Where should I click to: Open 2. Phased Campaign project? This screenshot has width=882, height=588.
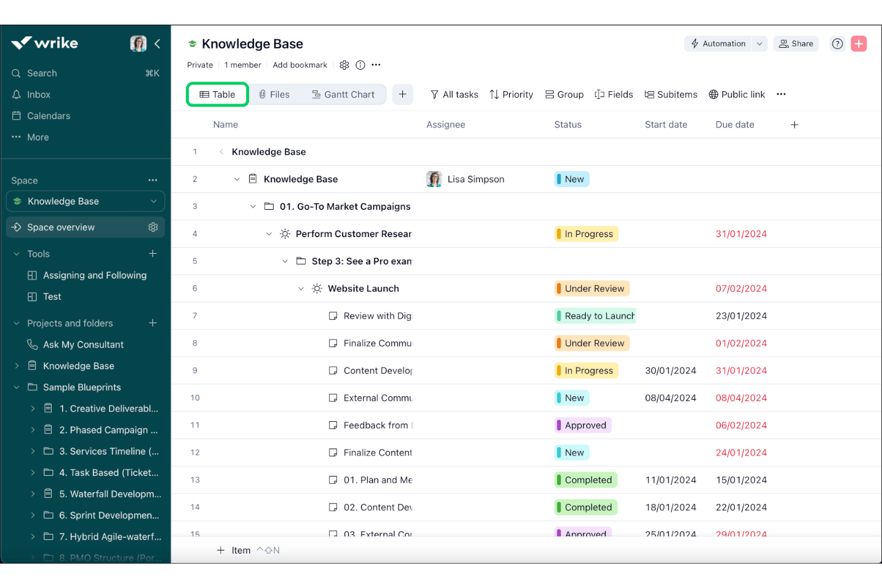click(x=108, y=430)
